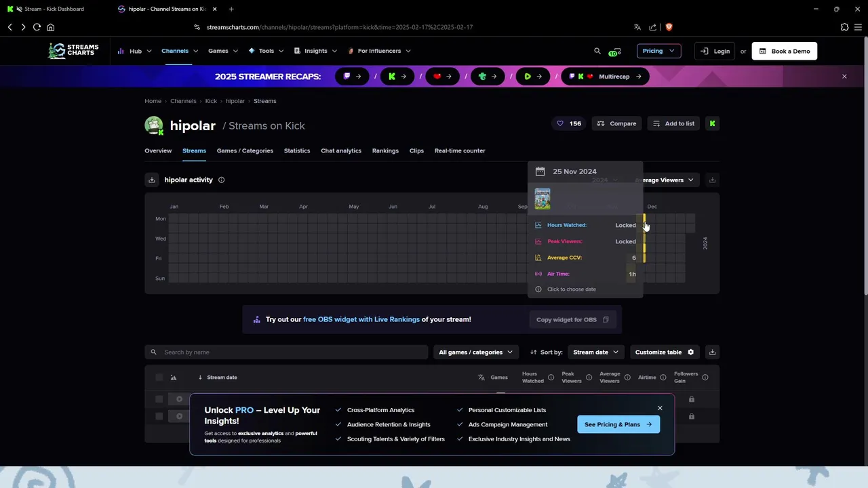The height and width of the screenshot is (488, 868).
Task: Click Book a Demo button
Action: coord(785,51)
